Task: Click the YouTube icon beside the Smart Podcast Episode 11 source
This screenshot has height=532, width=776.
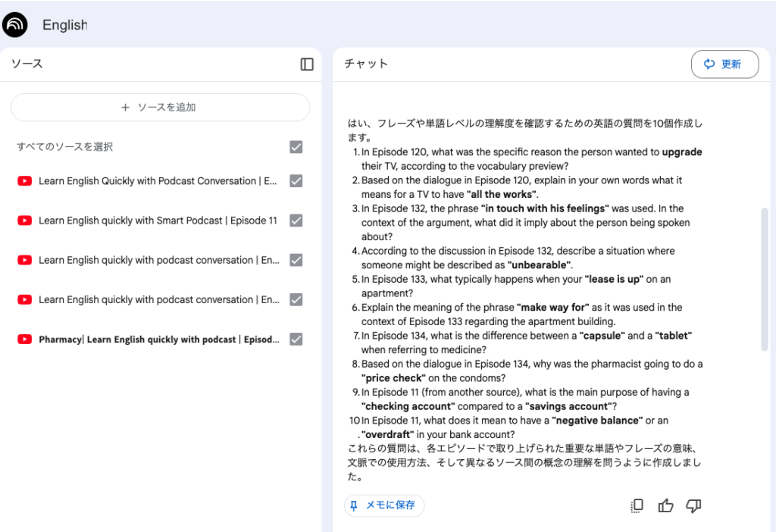Action: click(24, 221)
